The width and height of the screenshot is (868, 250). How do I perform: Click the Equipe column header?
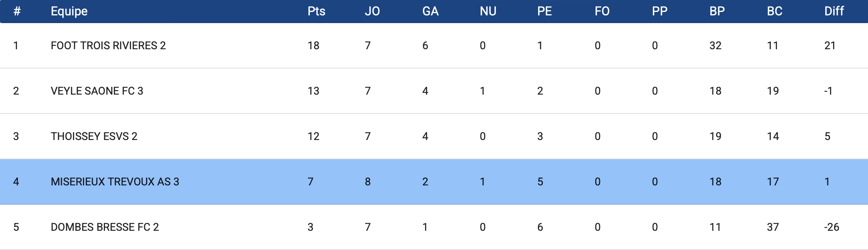tap(69, 11)
